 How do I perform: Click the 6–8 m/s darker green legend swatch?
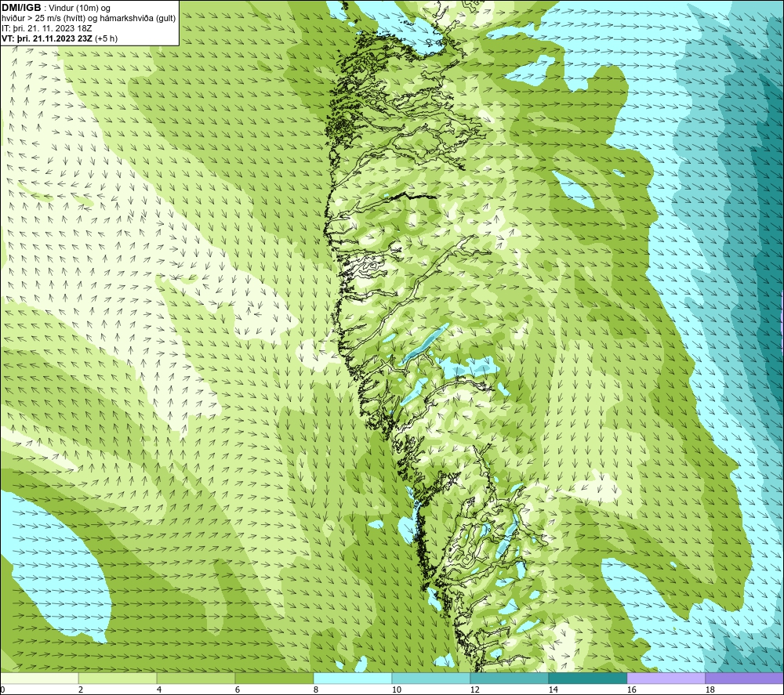click(x=274, y=678)
